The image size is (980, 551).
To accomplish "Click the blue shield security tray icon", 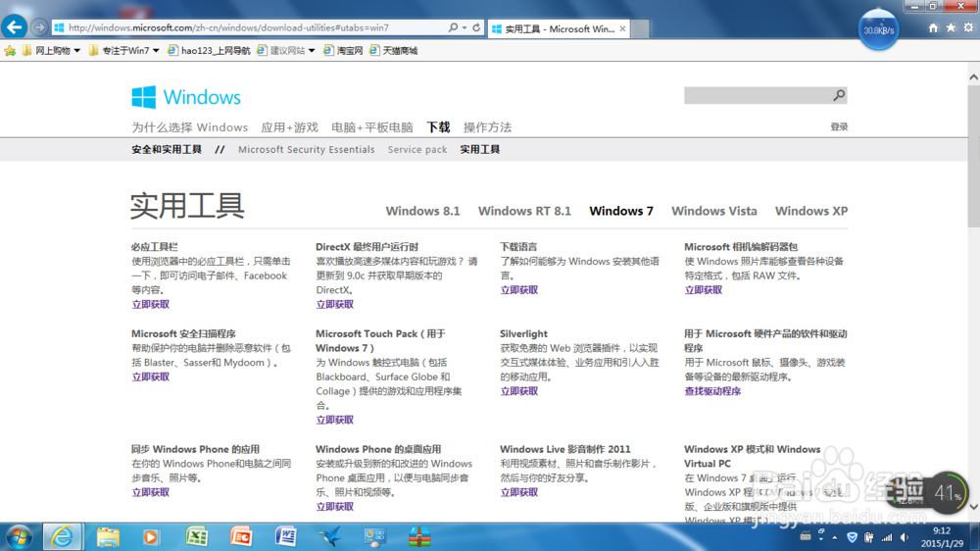I will 852,537.
